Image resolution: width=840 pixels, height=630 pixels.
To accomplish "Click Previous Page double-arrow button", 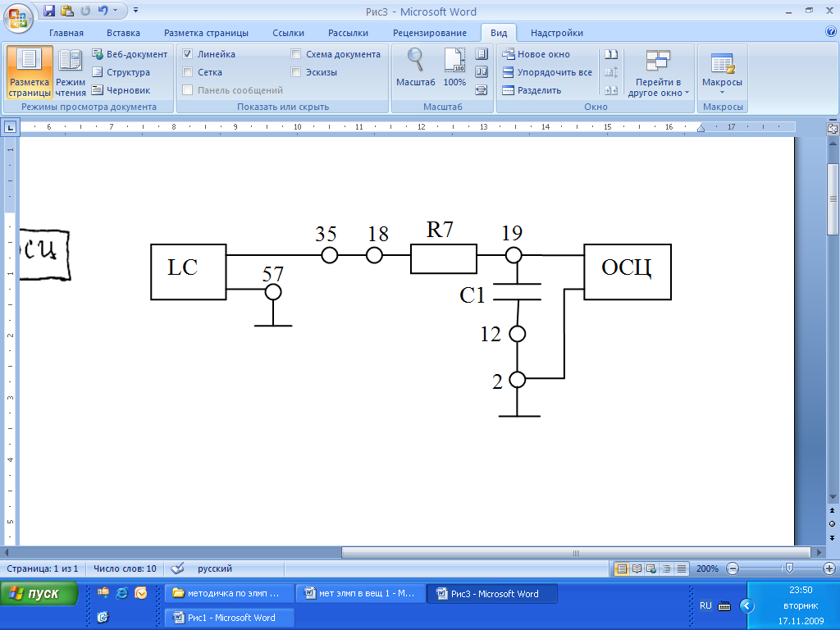I will coord(833,511).
